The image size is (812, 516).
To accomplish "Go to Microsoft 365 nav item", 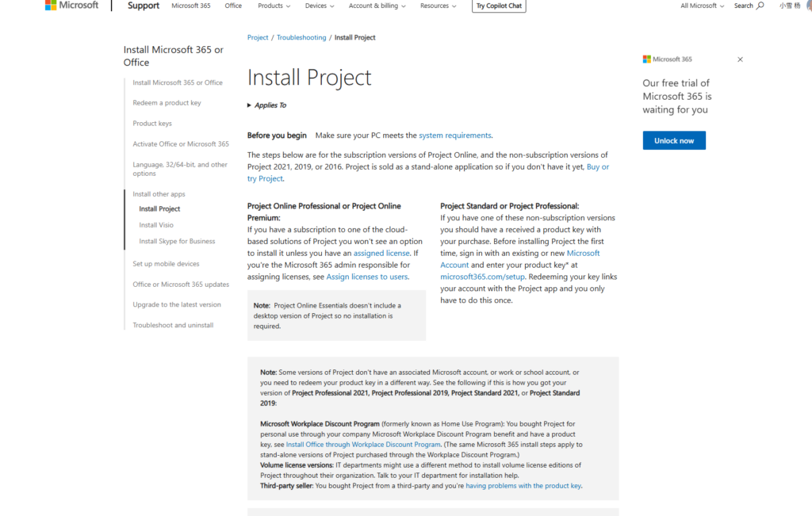I will [x=191, y=6].
